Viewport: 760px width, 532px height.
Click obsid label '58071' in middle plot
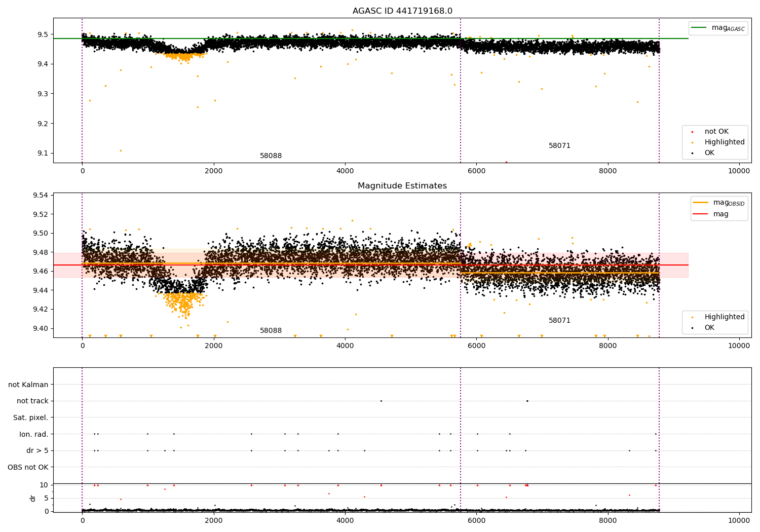(x=559, y=321)
